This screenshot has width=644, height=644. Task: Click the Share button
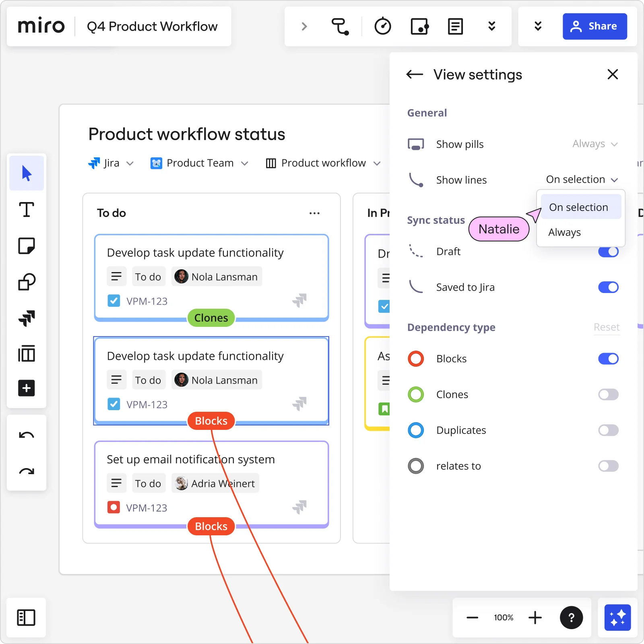click(x=595, y=27)
